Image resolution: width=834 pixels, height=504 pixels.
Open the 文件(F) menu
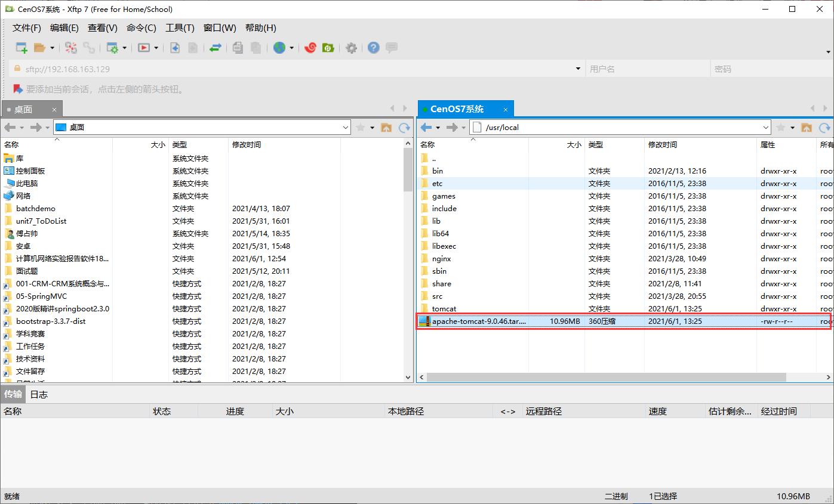[x=27, y=28]
